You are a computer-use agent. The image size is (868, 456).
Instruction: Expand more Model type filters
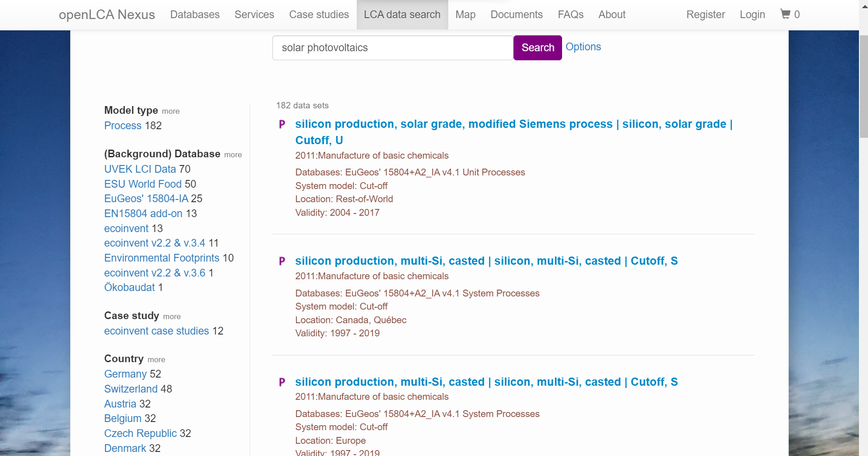(x=170, y=112)
